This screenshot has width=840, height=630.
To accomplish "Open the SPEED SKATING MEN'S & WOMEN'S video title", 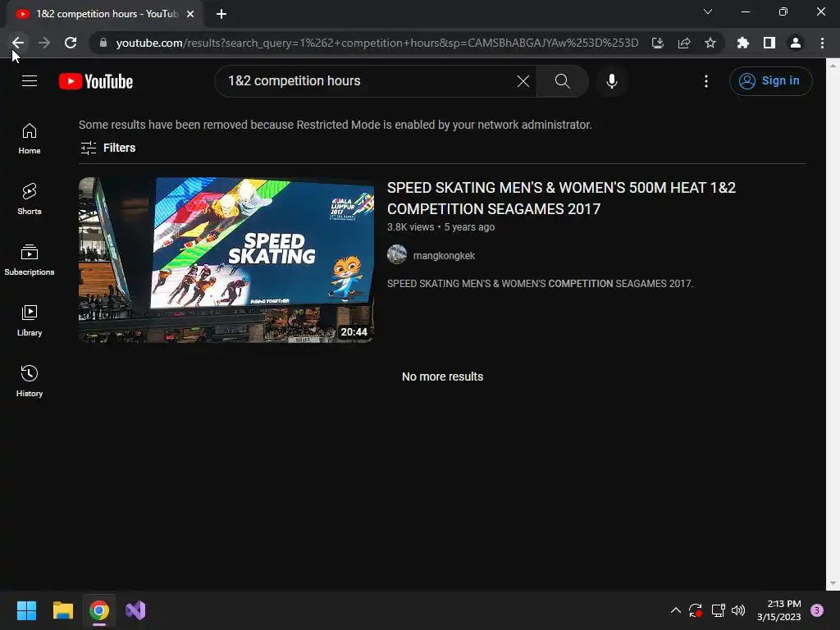I will click(x=561, y=199).
